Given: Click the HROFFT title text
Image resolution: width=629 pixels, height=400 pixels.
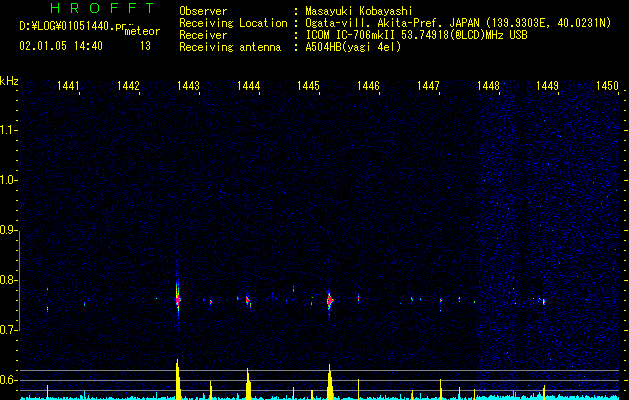Looking at the screenshot, I should [x=103, y=8].
